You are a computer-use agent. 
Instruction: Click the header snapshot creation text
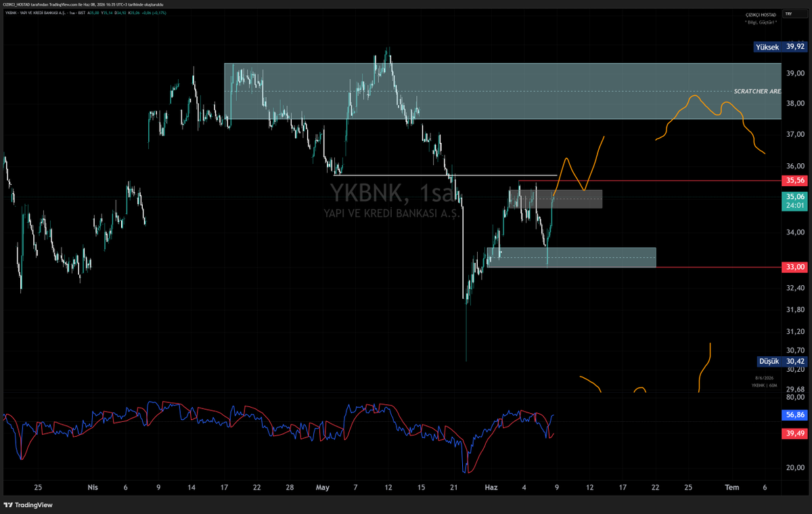82,4
